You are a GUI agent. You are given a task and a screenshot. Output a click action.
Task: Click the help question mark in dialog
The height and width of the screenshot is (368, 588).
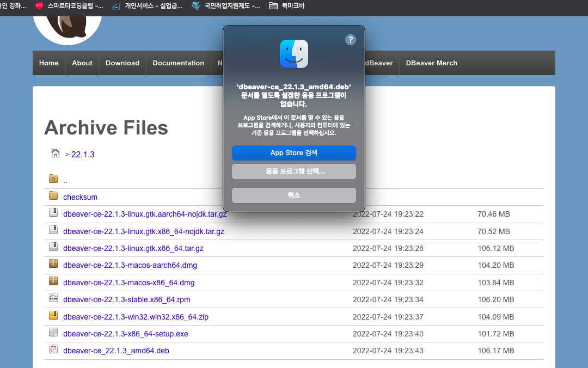click(x=350, y=40)
